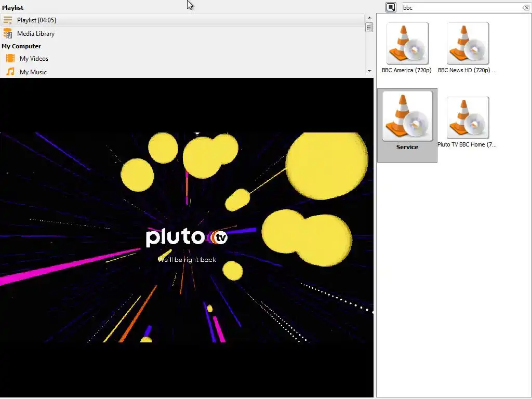Click the Media Library icon
Image resolution: width=532 pixels, height=399 pixels.
click(7, 34)
